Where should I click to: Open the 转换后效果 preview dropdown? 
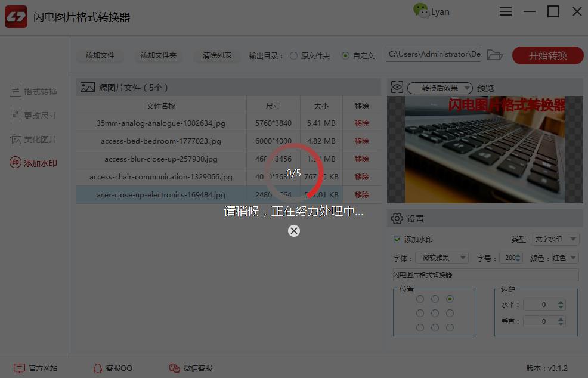[x=440, y=88]
